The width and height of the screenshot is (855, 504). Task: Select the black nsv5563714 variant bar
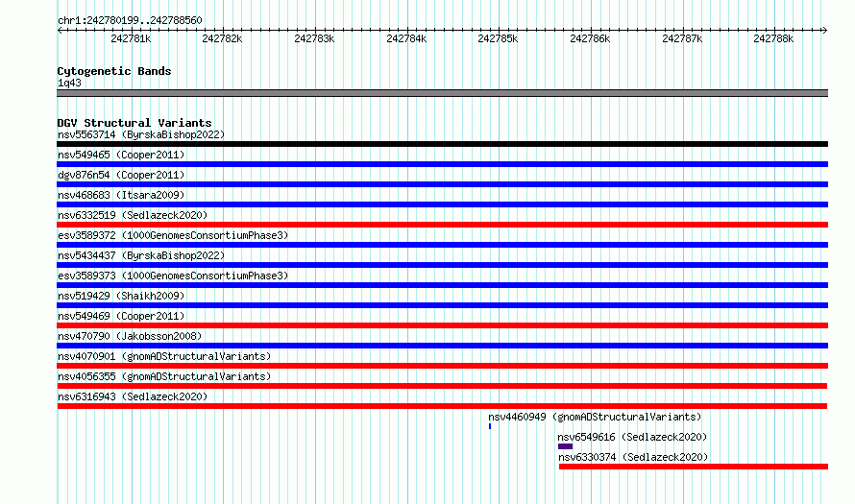(442, 144)
